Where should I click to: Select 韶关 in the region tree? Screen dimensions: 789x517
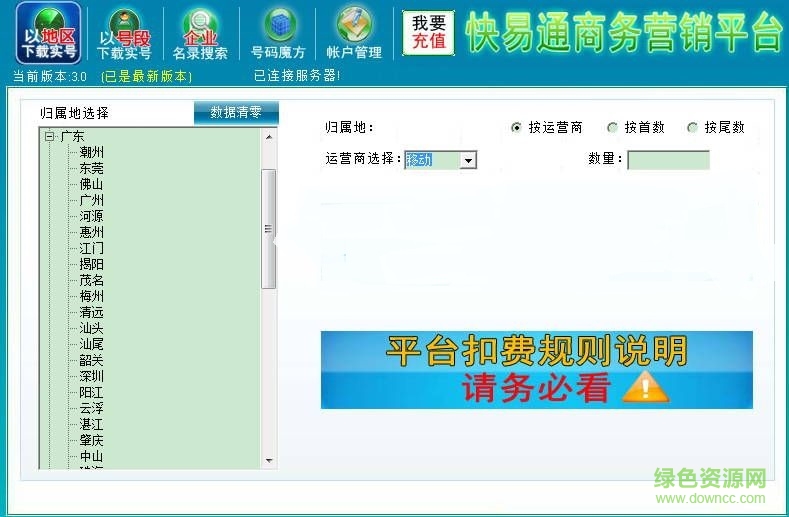coord(92,360)
